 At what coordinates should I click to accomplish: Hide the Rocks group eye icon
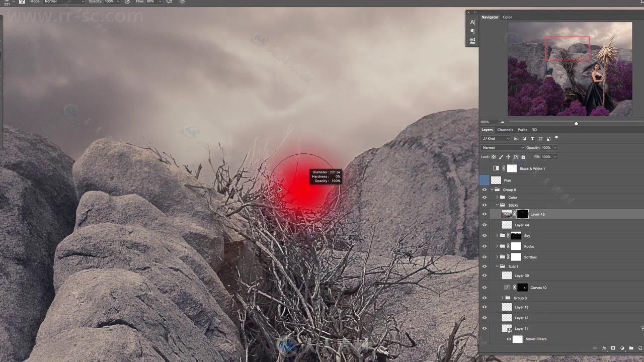485,246
